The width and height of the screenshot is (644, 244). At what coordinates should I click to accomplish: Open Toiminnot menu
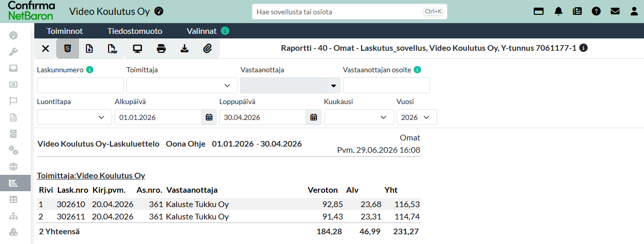click(x=65, y=31)
